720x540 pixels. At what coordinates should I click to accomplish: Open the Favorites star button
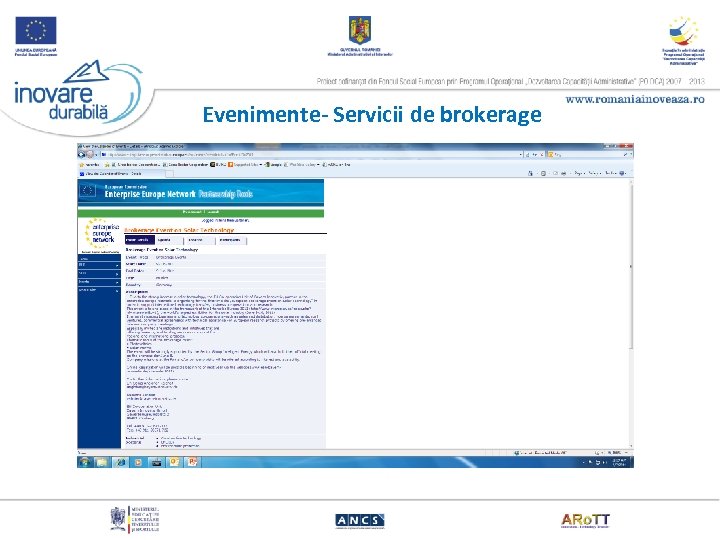(x=90, y=164)
